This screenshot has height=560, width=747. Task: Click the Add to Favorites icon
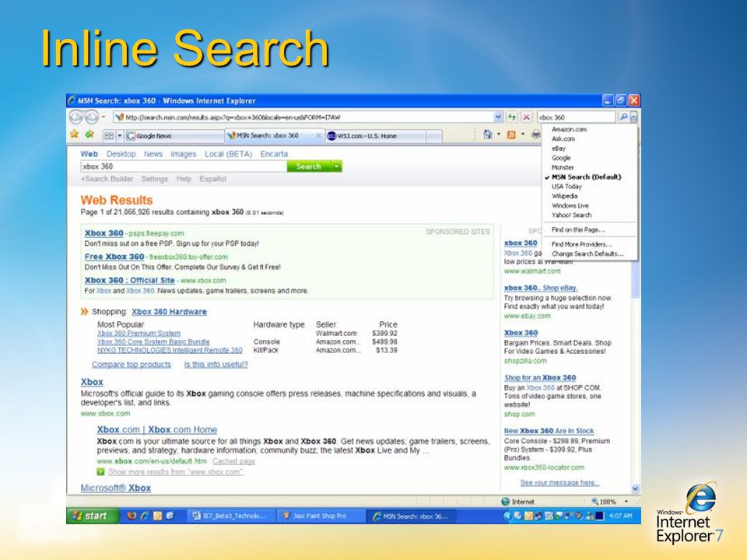[x=89, y=135]
